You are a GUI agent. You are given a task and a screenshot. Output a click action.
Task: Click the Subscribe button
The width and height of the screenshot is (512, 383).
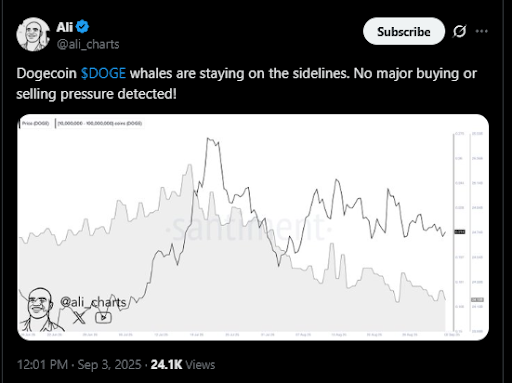(x=404, y=31)
